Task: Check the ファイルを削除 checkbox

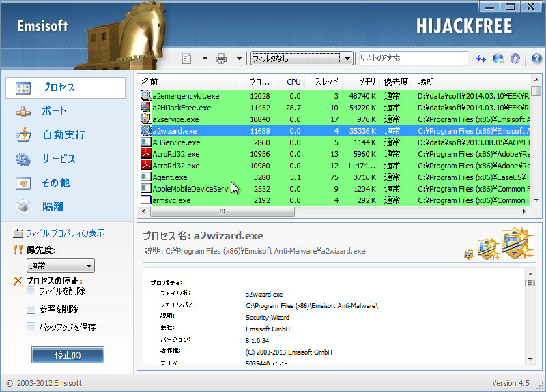Action: click(31, 291)
